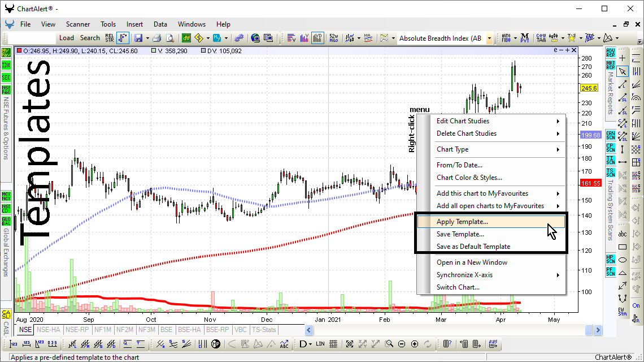This screenshot has width=644, height=362.
Task: Expand Edit Chart Studies submenu
Action: coord(491,121)
